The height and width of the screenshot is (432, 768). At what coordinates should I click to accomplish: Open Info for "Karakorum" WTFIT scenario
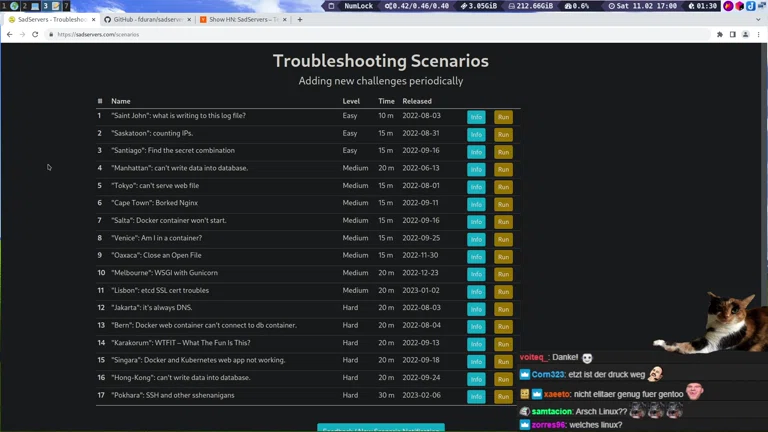pos(476,344)
